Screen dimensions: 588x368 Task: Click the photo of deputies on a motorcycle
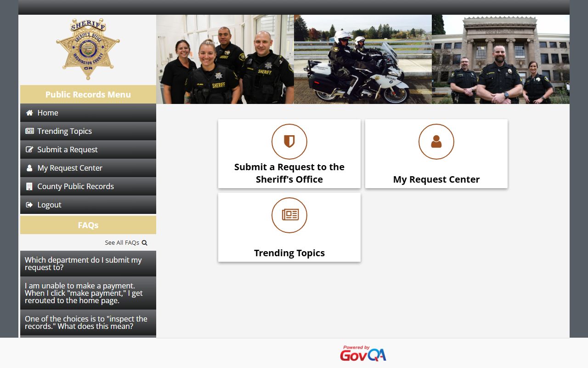pos(363,59)
